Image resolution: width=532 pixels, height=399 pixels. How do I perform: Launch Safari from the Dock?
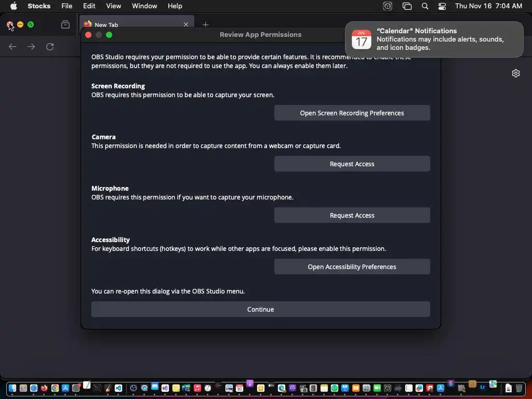34,388
